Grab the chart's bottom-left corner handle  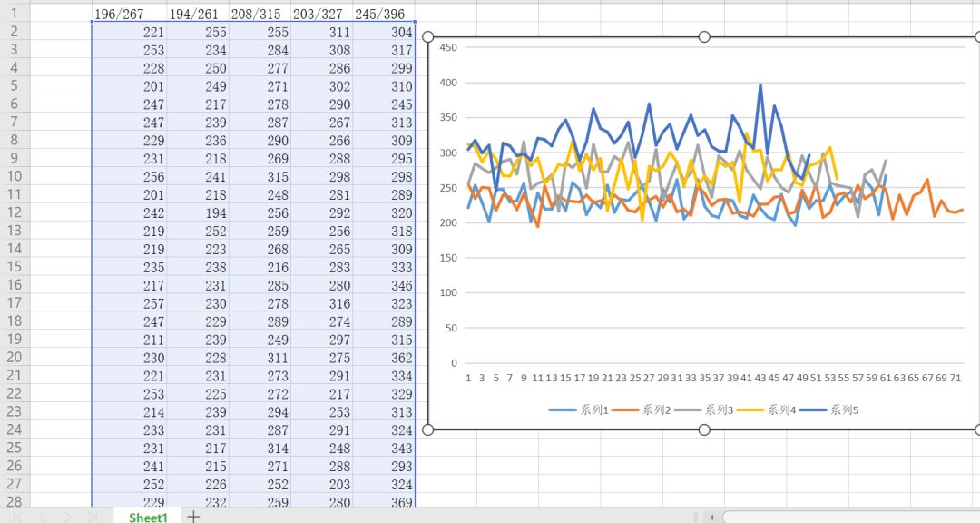pos(428,429)
